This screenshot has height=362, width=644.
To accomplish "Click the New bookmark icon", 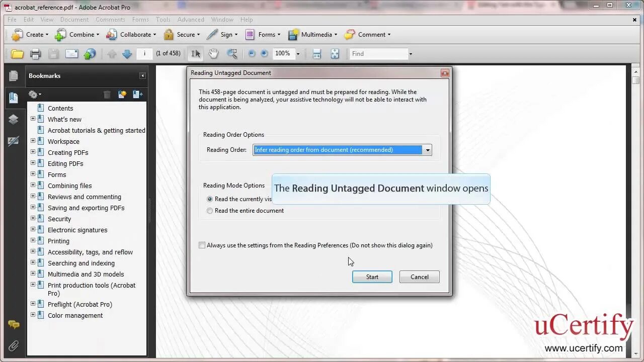I will tap(122, 95).
